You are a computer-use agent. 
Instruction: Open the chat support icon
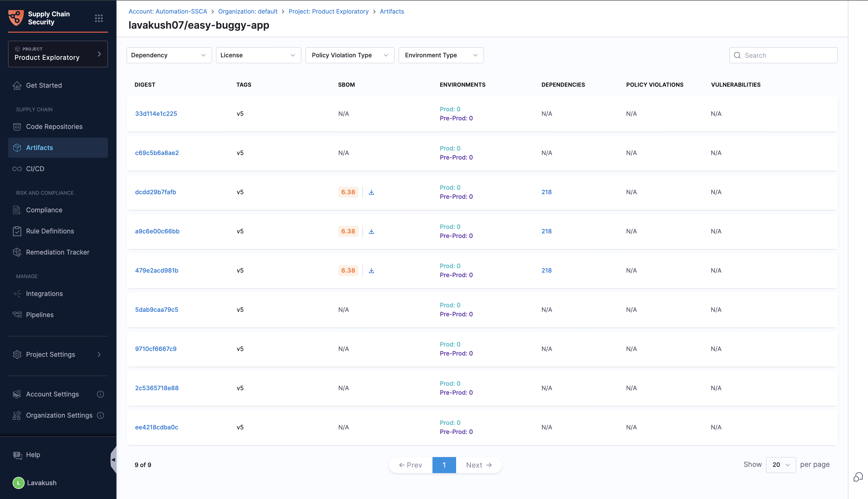(x=858, y=477)
